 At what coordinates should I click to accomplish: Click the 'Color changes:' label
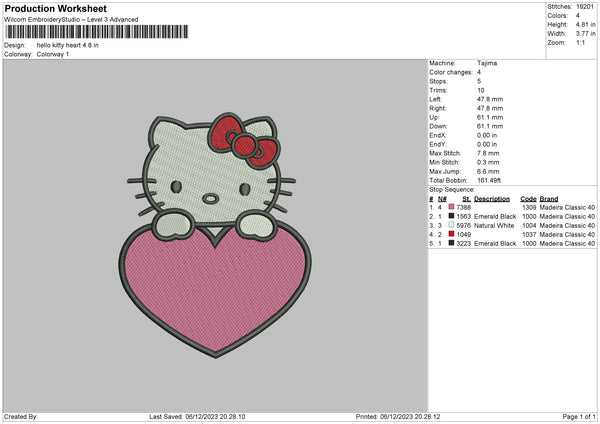pyautogui.click(x=451, y=72)
